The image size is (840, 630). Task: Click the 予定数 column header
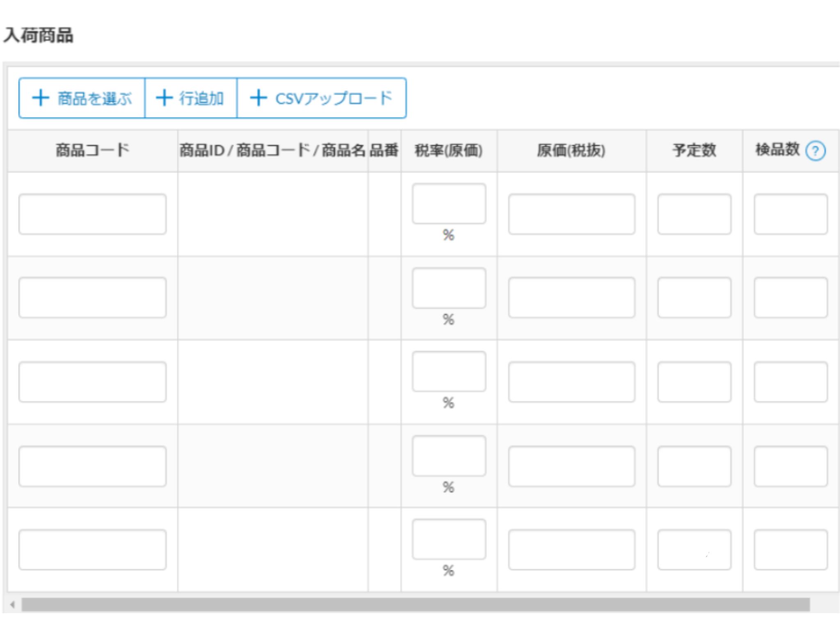coord(694,150)
